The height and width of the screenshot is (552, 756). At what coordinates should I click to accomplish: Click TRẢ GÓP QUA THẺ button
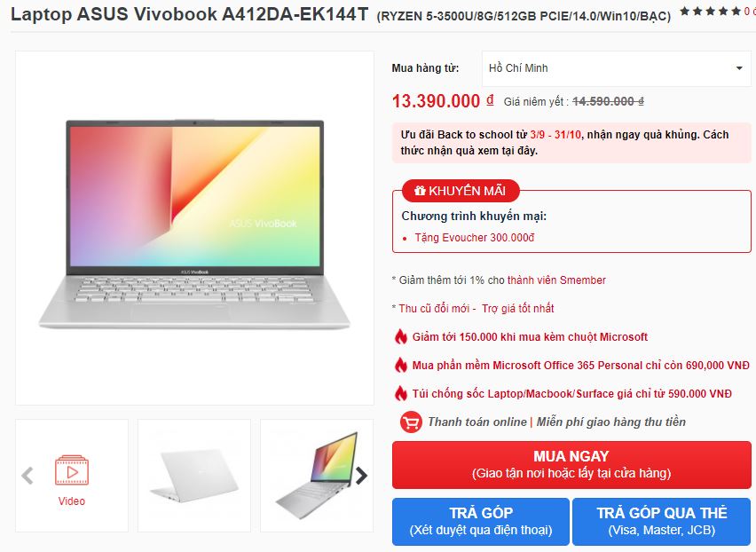tap(662, 522)
